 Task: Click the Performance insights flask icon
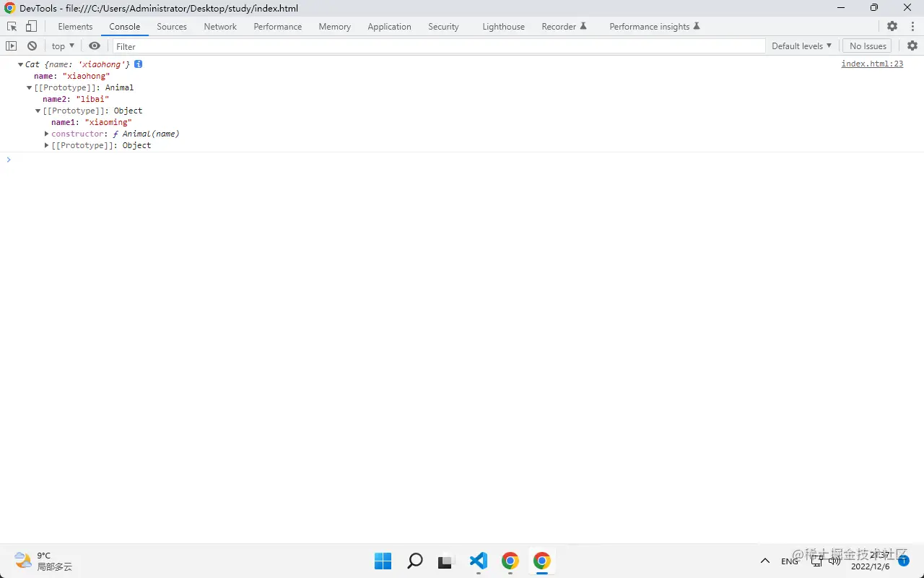pyautogui.click(x=697, y=26)
